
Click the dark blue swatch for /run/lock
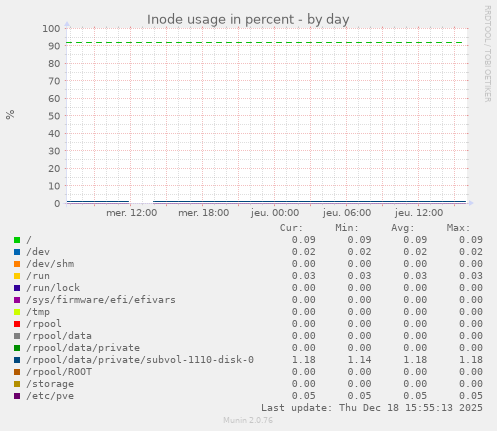[x=17, y=288]
